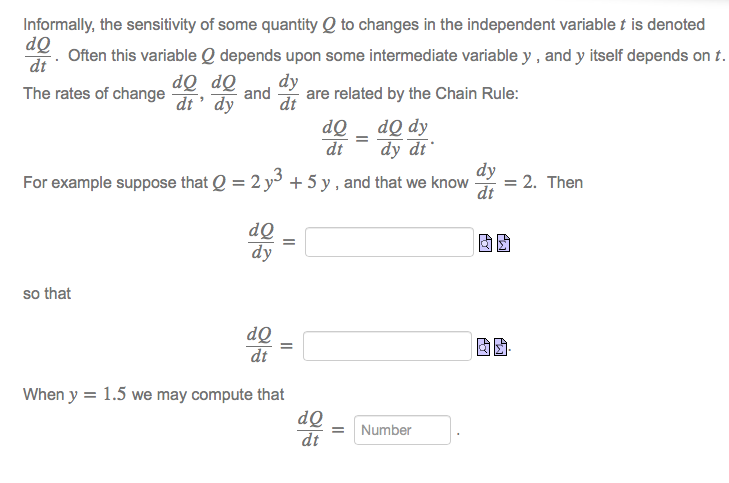Click the dQ/dt label before Number field

click(x=310, y=429)
